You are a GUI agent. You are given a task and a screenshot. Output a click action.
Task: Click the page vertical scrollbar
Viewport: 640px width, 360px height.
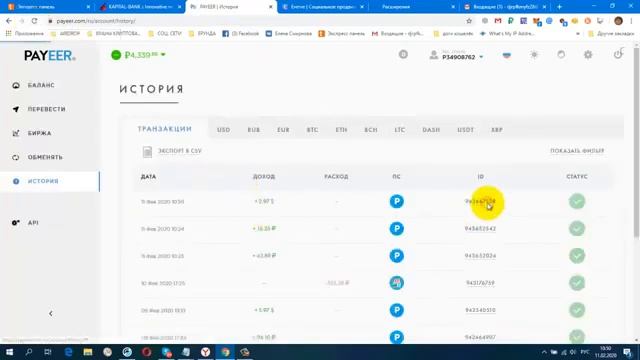(x=636, y=143)
